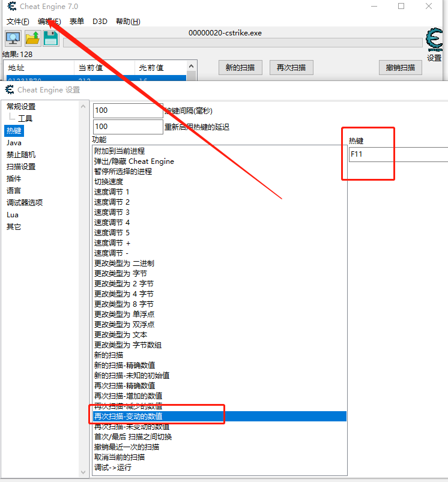Select 扫描设置 in settings tree

click(x=21, y=167)
